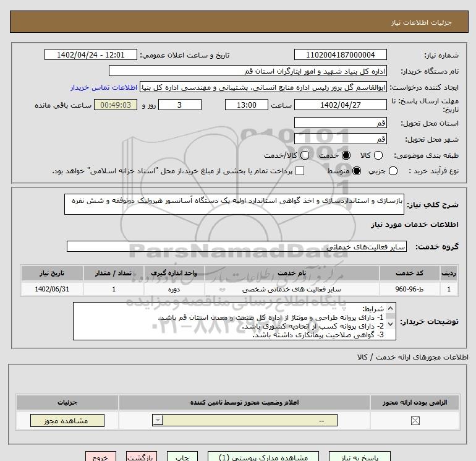This screenshot has width=476, height=461.
Task: Choose the متوسط purchase type radio
Action: coord(357,171)
